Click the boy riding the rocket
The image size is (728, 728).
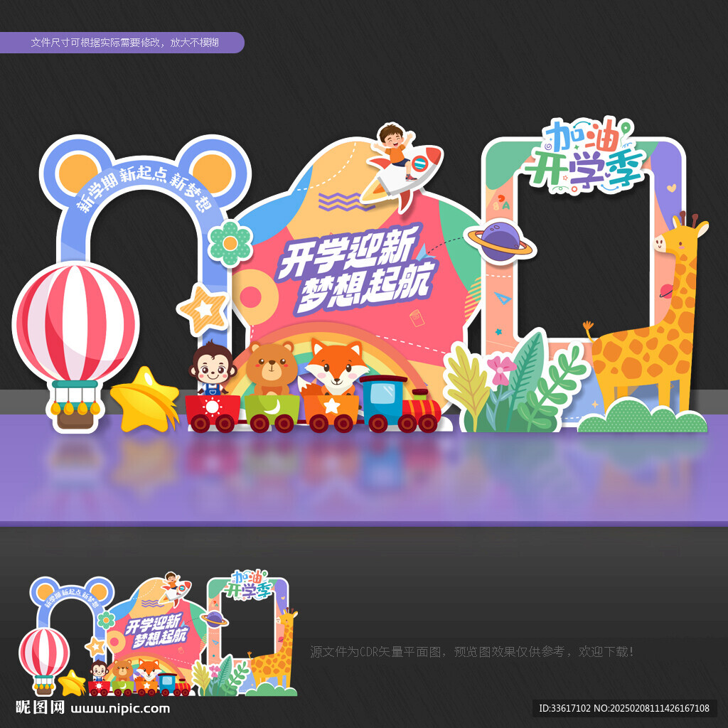pyautogui.click(x=401, y=165)
